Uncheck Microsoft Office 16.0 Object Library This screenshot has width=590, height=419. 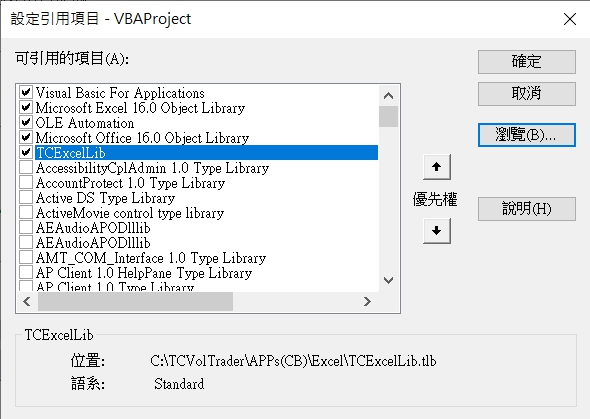pyautogui.click(x=26, y=137)
